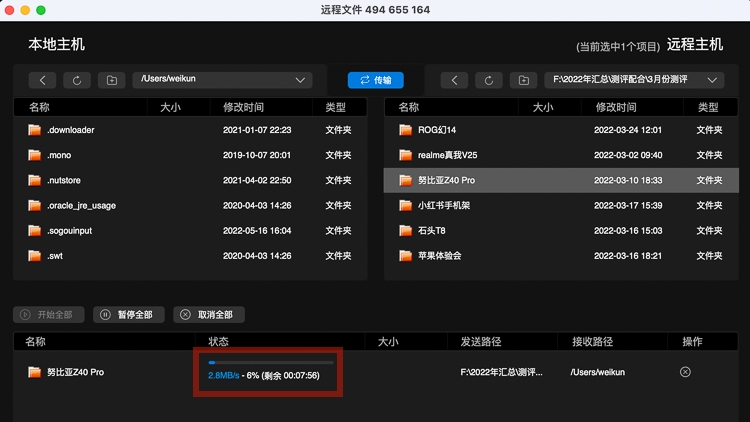Click the blue 传输 transfer button
The width and height of the screenshot is (750, 422).
(375, 80)
